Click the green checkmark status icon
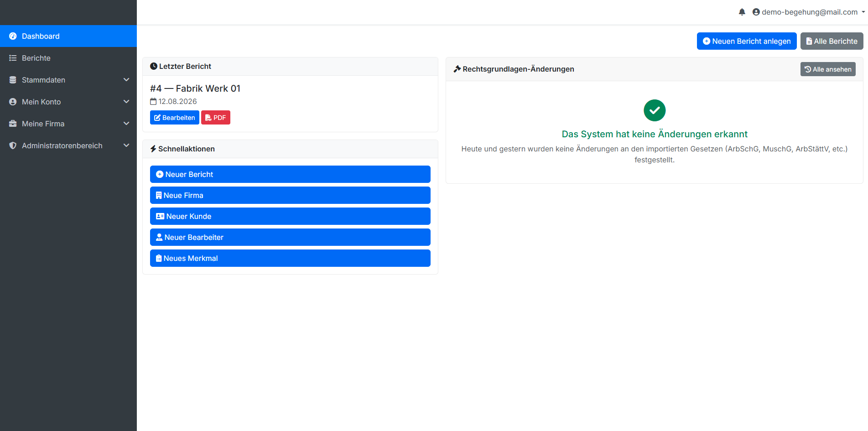This screenshot has height=431, width=868. pos(655,110)
